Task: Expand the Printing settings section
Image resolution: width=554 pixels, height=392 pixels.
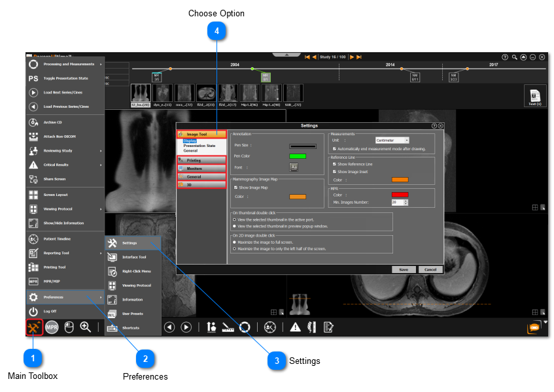Action: [x=201, y=159]
